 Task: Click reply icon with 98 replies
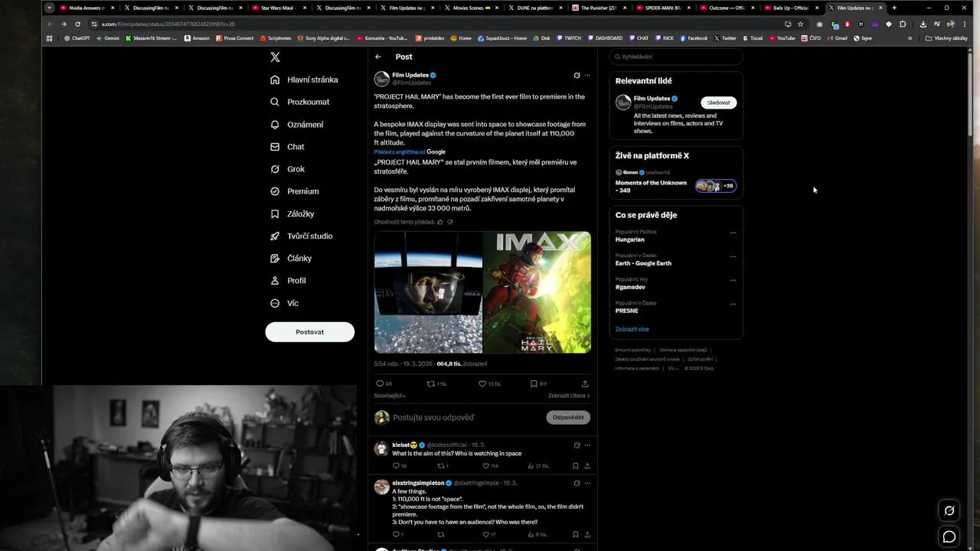[x=384, y=383]
